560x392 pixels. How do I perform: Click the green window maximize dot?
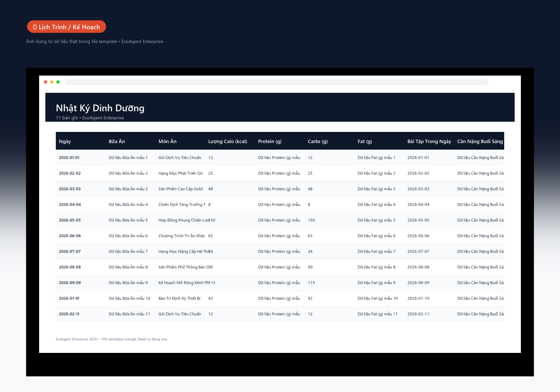58,82
